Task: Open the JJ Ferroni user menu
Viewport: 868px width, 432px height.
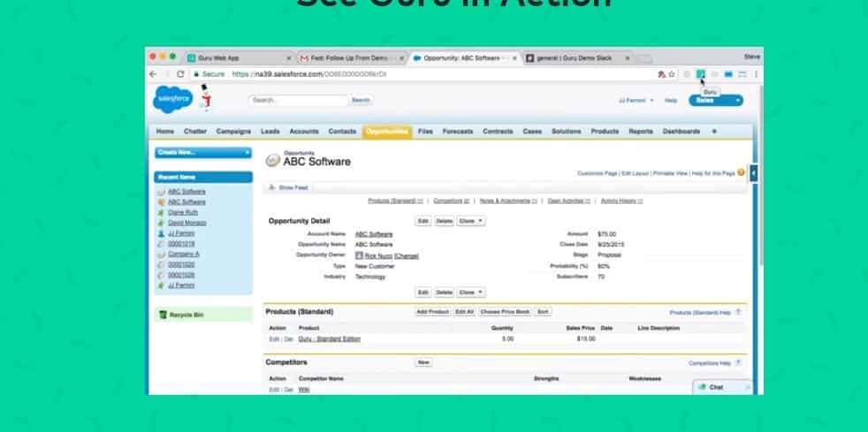Action: tap(636, 101)
